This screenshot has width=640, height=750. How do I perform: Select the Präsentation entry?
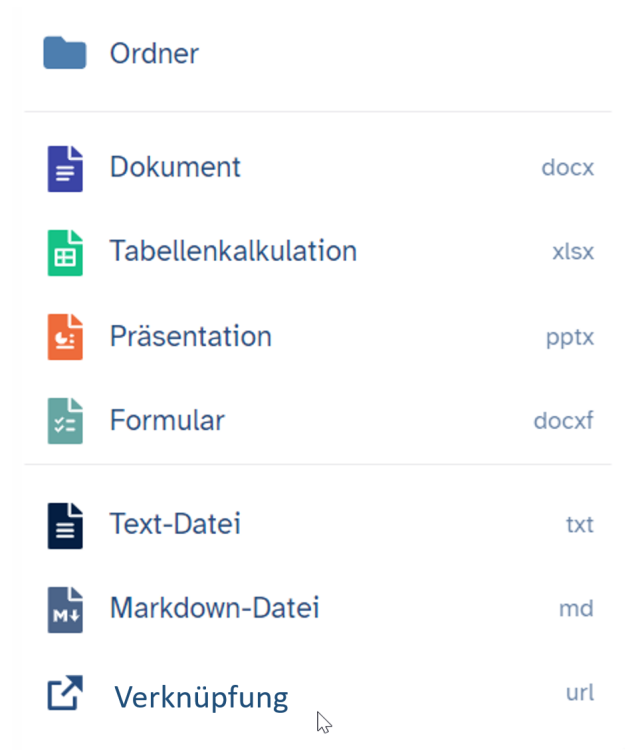(318, 337)
